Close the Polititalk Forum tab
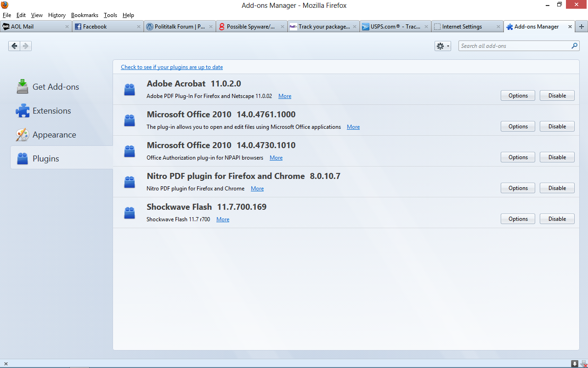Viewport: 588px width, 368px height. (x=211, y=27)
